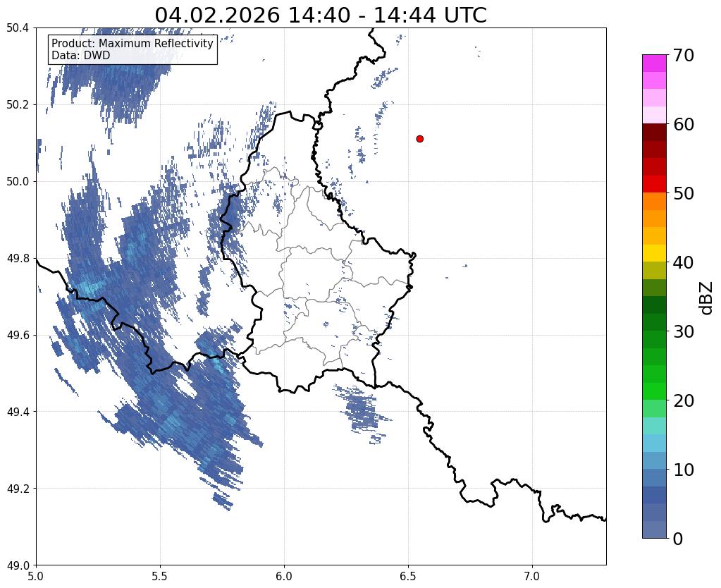Click the title date '04.02.2026 14:40 - 14:44 UTC'
Screen dimensions: 721x588
(x=321, y=15)
